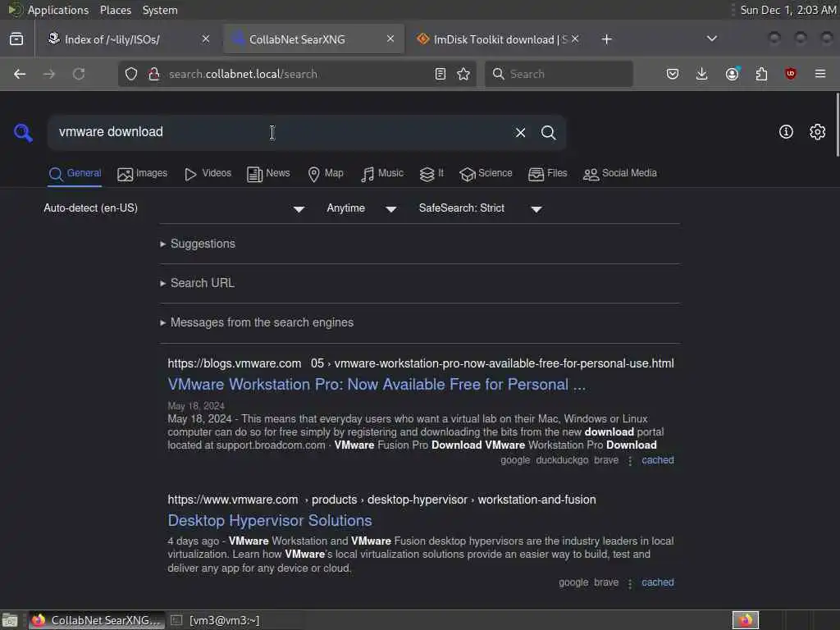The image size is (840, 630).
Task: Open the Applications menu
Action: (58, 10)
